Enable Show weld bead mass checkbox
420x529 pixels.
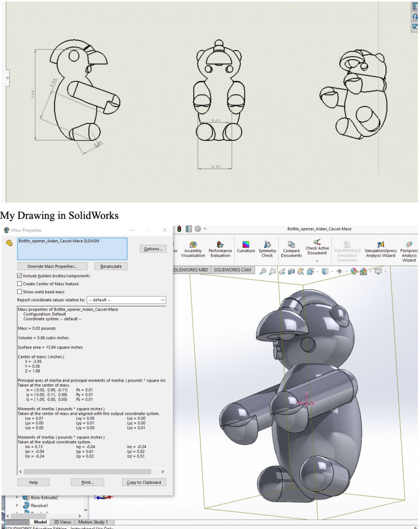pyautogui.click(x=20, y=292)
